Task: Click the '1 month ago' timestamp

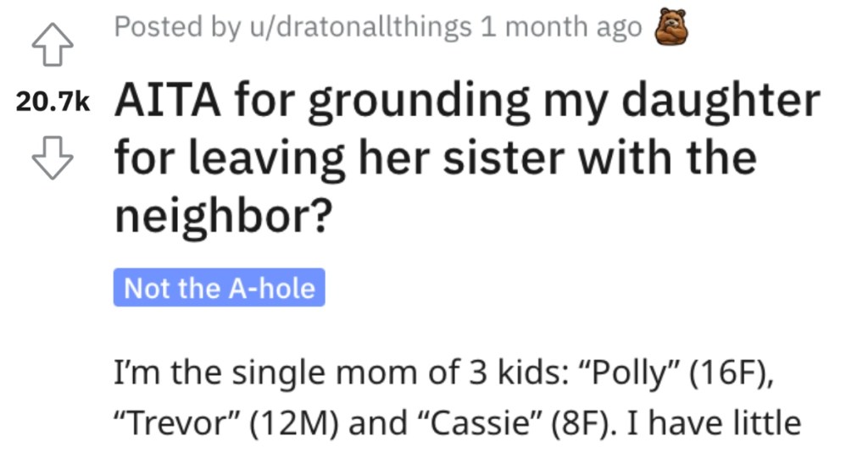Action: [561, 26]
